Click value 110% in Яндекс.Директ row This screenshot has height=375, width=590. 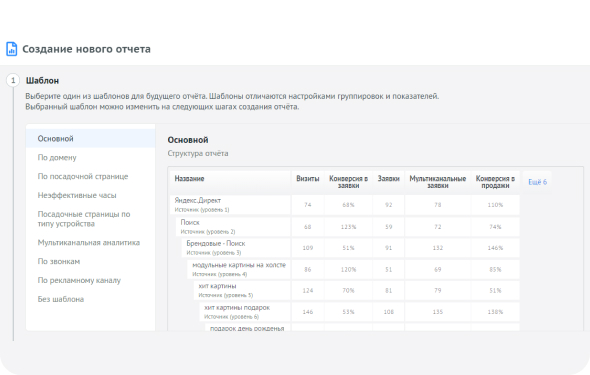495,205
